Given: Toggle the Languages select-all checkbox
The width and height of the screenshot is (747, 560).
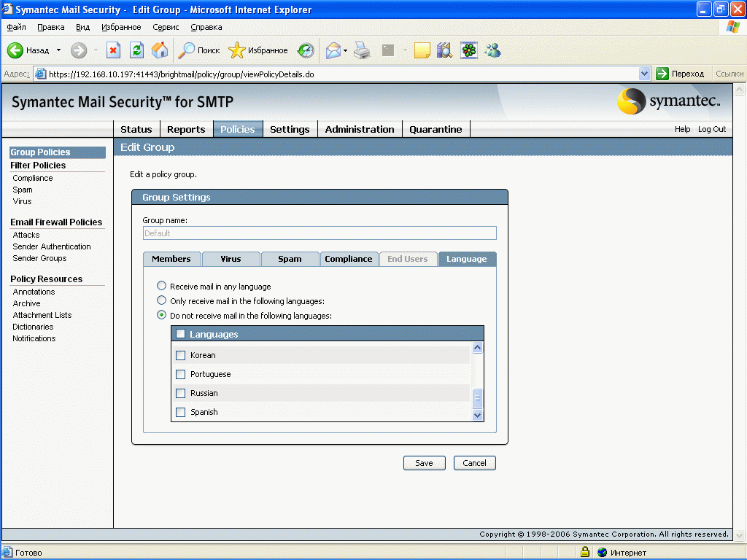Looking at the screenshot, I should (x=181, y=334).
